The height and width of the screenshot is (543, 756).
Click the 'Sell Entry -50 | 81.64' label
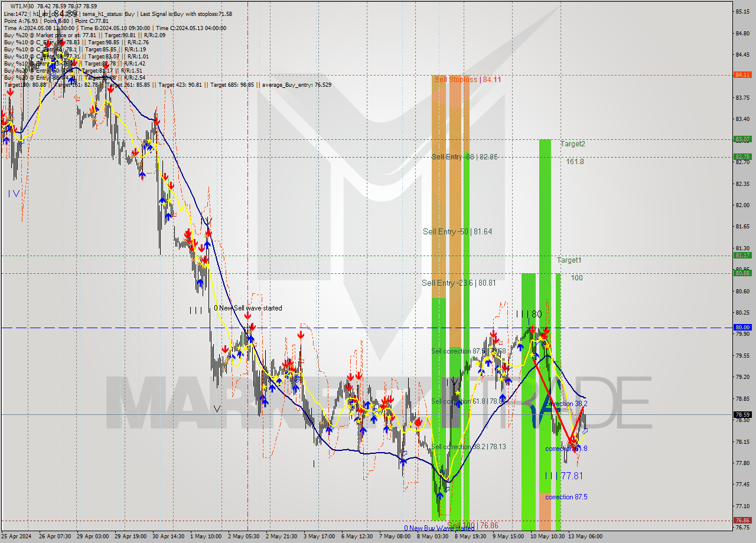coord(458,231)
